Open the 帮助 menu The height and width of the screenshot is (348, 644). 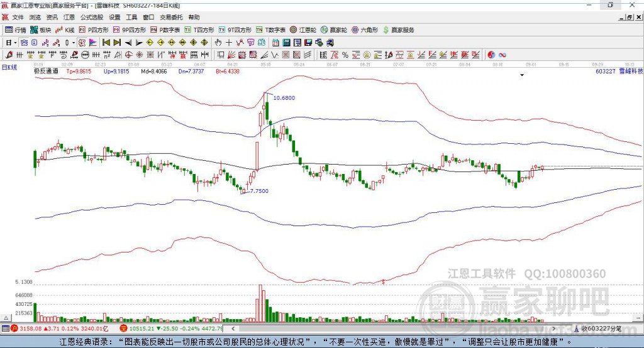[x=194, y=17]
